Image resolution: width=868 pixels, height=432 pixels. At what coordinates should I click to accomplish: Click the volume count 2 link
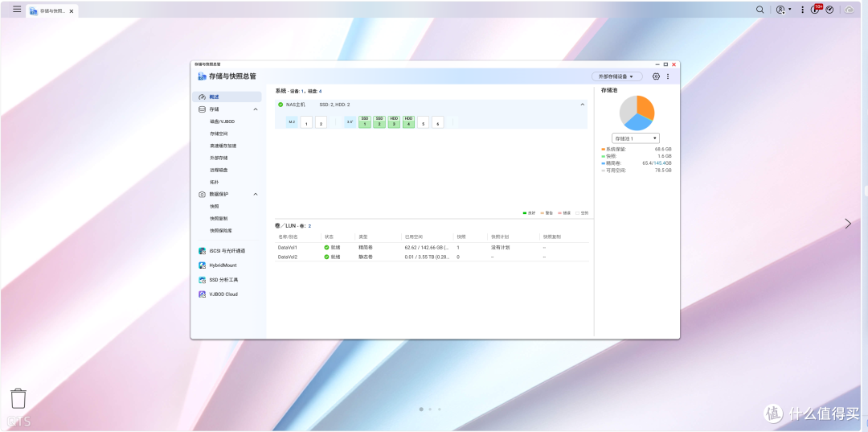tap(309, 226)
